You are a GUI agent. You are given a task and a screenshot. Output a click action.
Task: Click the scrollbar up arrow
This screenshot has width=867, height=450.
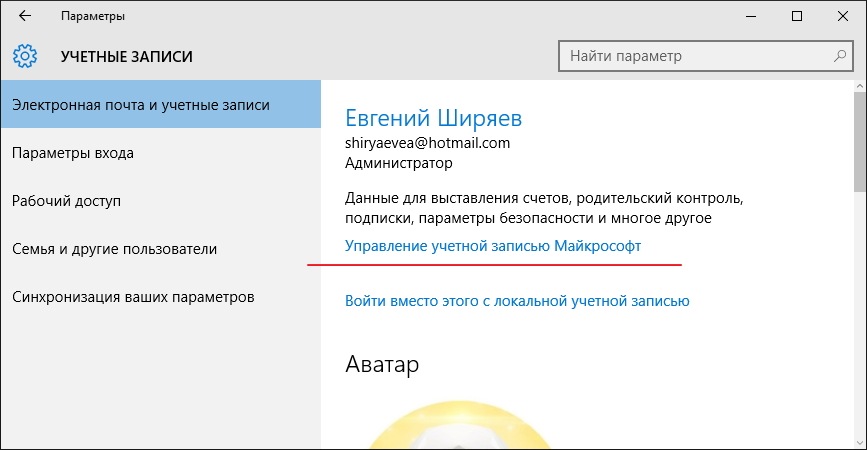pos(860,86)
